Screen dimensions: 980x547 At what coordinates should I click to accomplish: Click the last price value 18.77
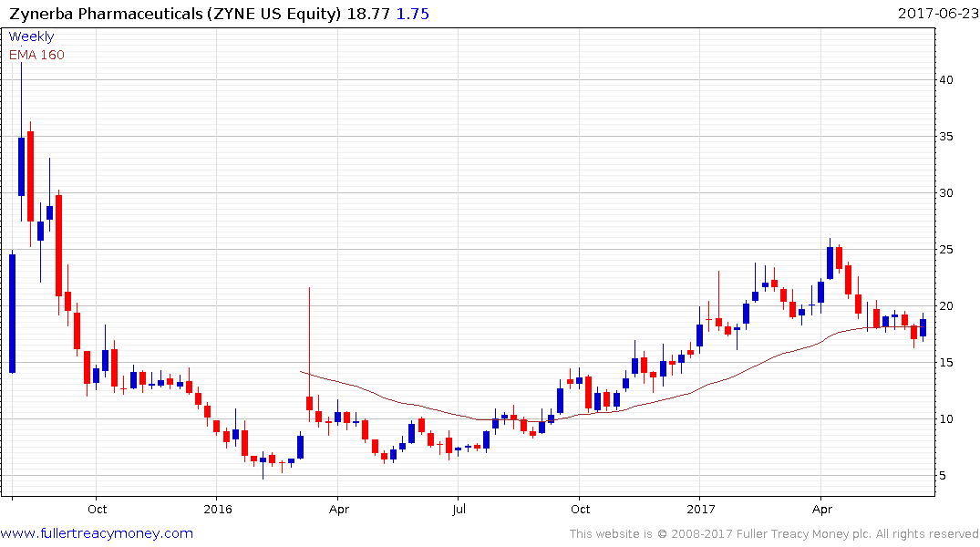(368, 14)
